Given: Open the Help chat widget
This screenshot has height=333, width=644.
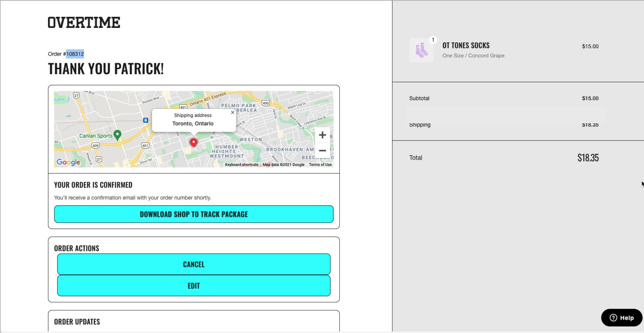Looking at the screenshot, I should tap(622, 318).
